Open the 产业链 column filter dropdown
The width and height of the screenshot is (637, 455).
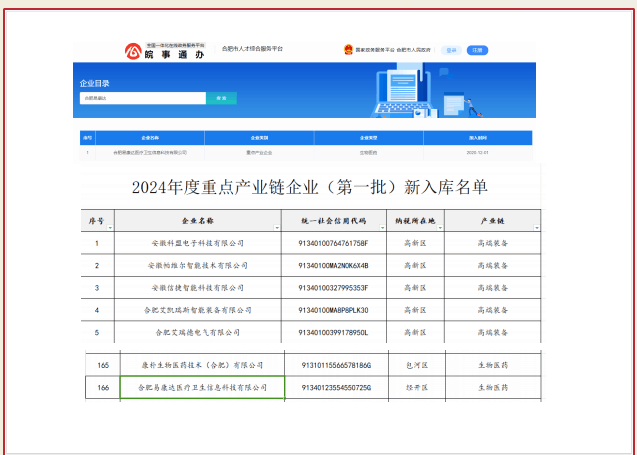click(x=536, y=228)
